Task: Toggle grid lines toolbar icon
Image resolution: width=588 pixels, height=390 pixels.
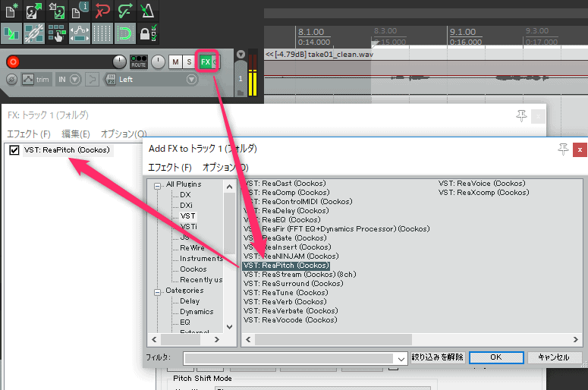Action: (x=102, y=33)
